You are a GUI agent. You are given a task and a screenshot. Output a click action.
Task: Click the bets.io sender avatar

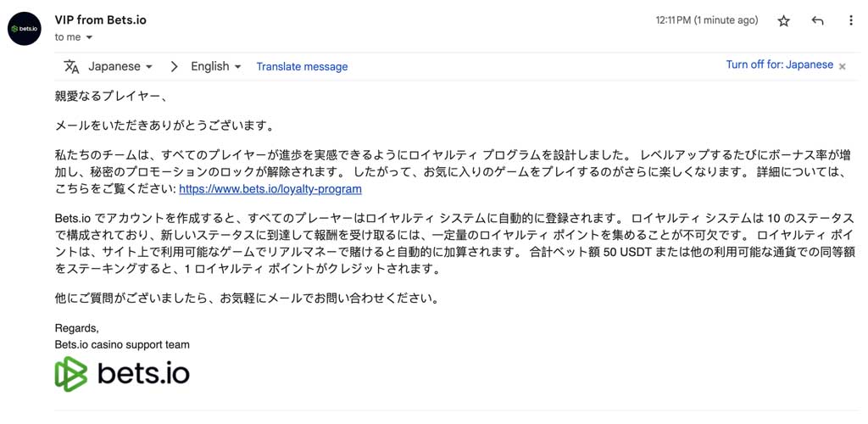tap(25, 28)
